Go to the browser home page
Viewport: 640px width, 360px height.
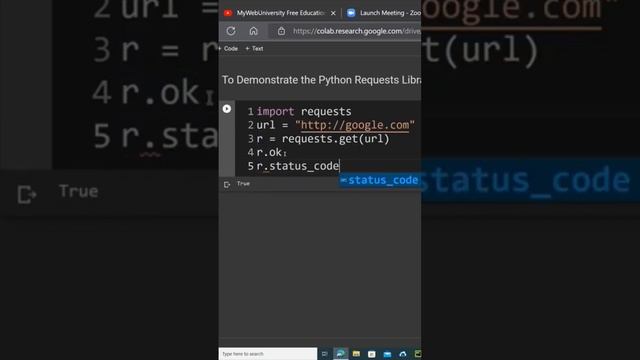(253, 31)
